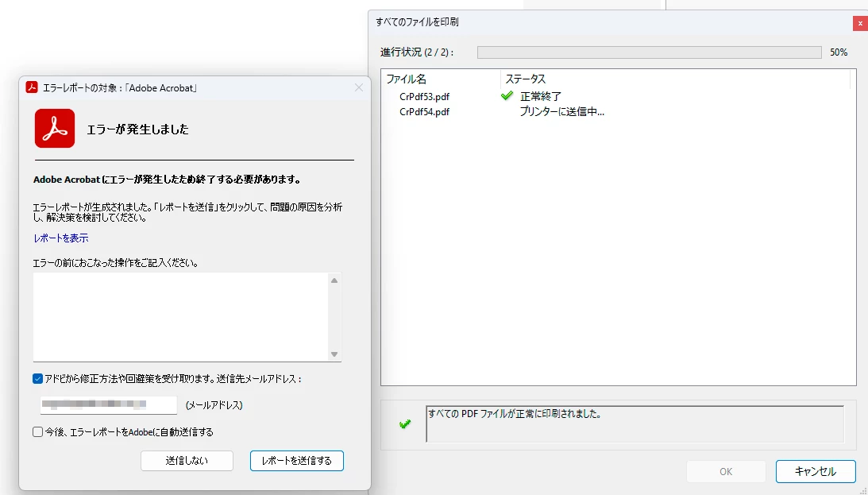Click the 正常終了 status text
Viewport: 868px width, 495px height.
point(541,96)
